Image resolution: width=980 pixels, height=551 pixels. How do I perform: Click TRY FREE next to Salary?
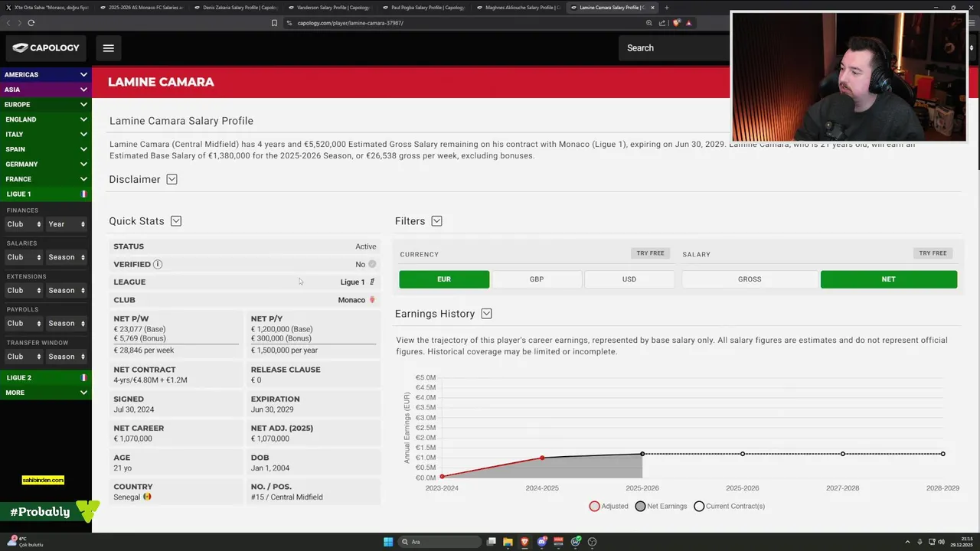[x=933, y=253]
